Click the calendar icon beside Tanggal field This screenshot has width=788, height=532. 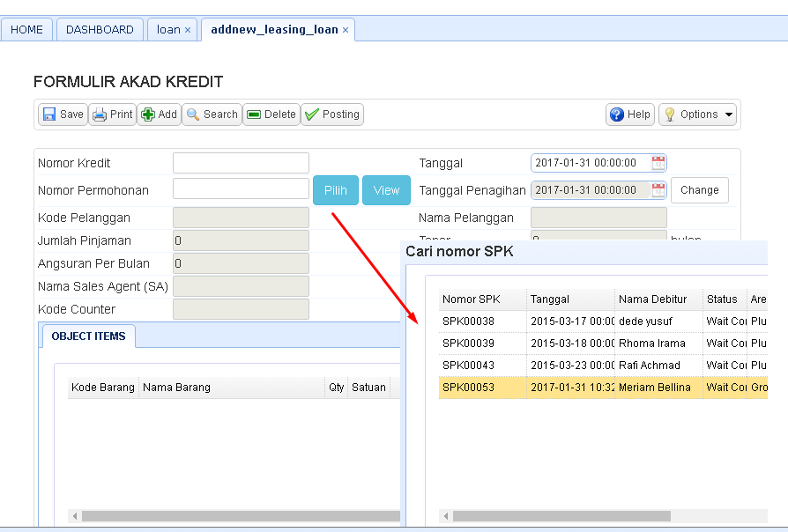(659, 162)
